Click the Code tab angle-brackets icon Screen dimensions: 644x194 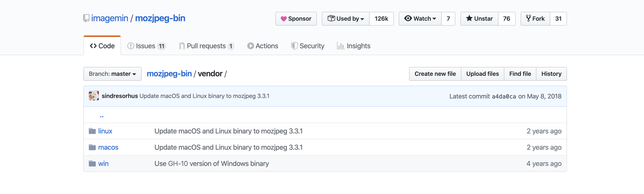[x=93, y=46]
